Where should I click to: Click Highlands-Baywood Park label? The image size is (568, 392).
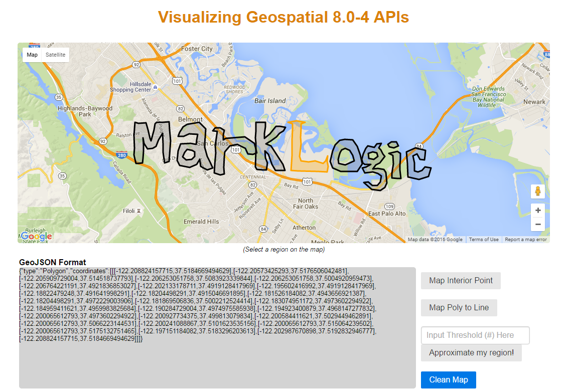(85, 111)
